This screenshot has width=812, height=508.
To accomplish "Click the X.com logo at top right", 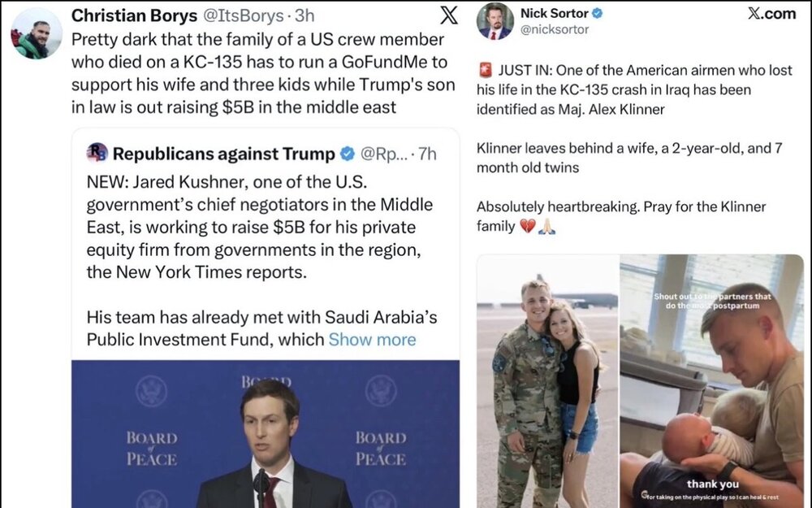I will pos(771,14).
